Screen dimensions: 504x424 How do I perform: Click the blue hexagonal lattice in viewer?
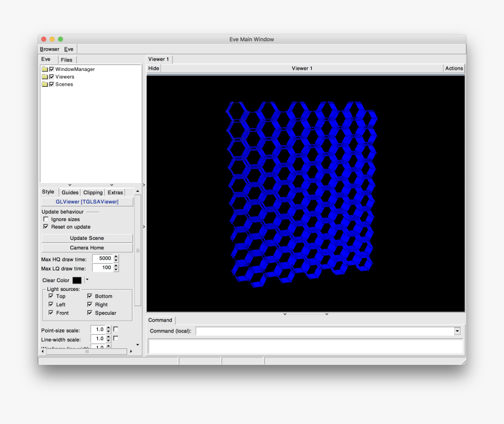[301, 194]
